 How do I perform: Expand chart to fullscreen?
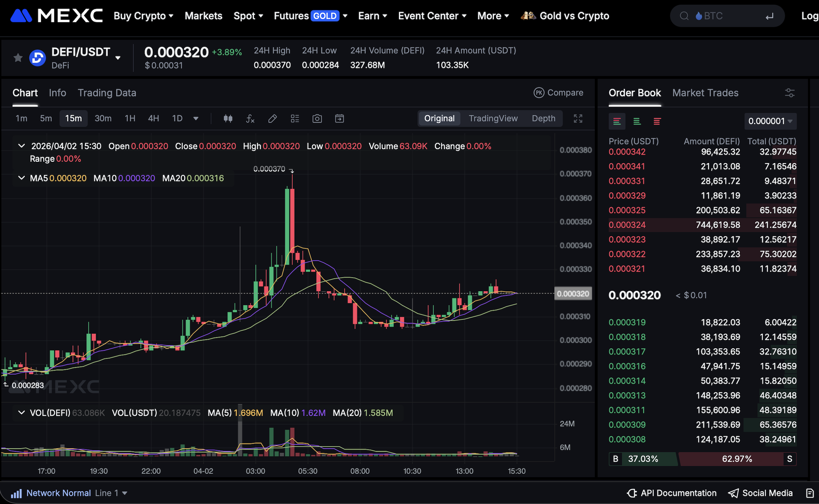click(x=578, y=119)
